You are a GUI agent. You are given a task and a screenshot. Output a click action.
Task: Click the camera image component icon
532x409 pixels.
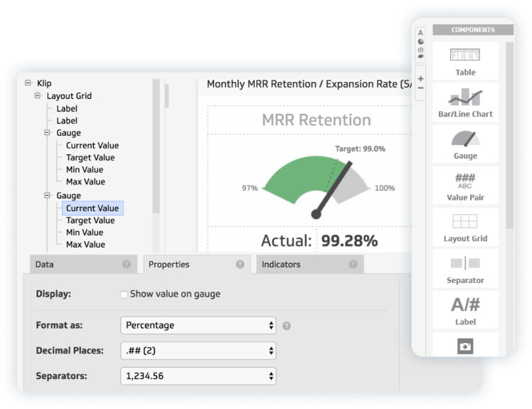point(465,346)
